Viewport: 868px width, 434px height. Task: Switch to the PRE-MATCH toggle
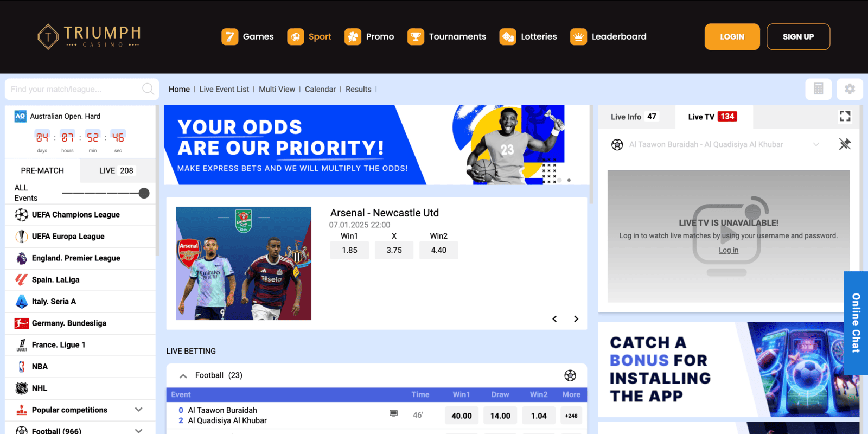[42, 170]
